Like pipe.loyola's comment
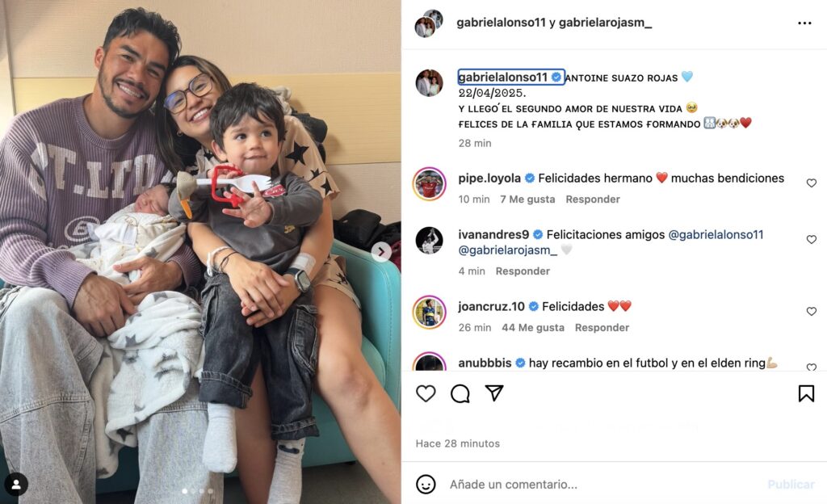Viewport: 827px width, 504px height. point(811,183)
